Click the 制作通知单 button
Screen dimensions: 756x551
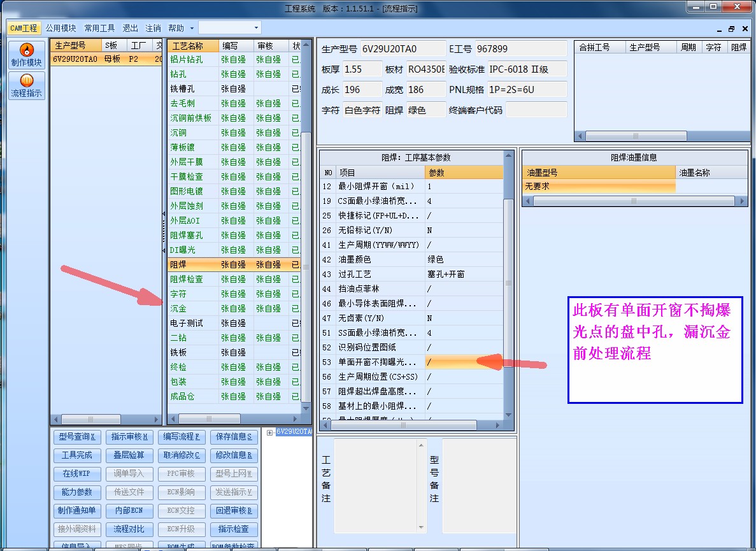pos(76,510)
